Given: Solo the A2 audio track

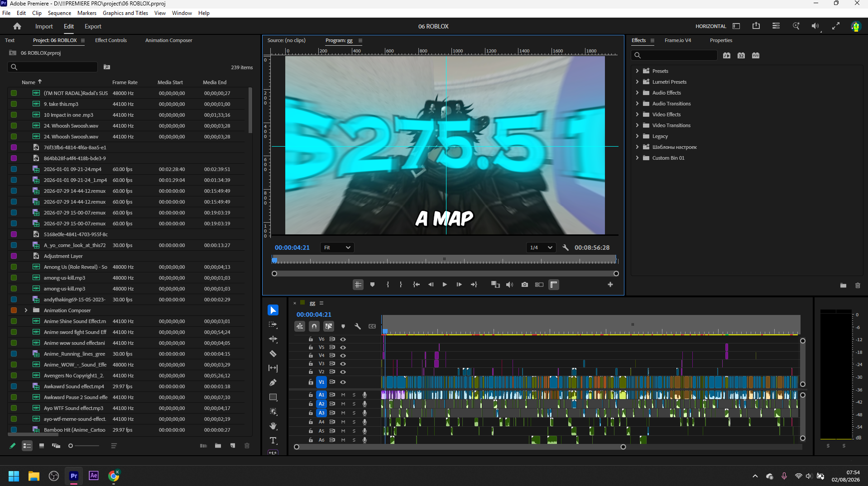Looking at the screenshot, I should [354, 404].
